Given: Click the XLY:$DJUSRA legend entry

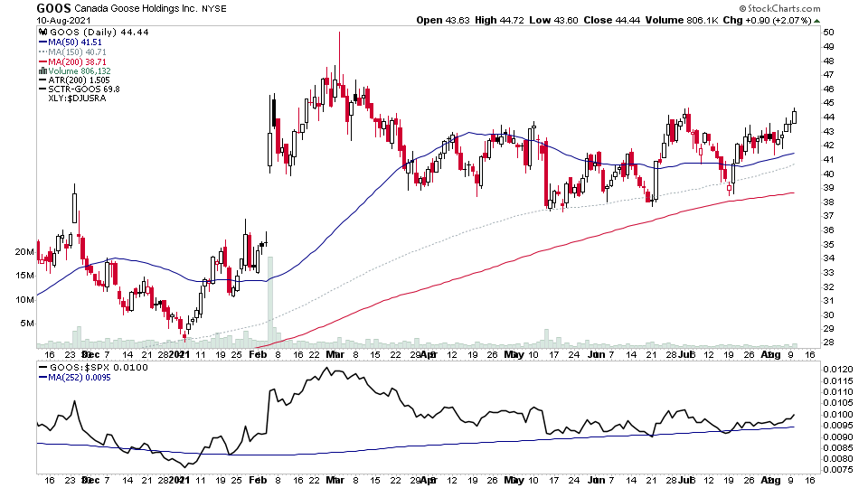Looking at the screenshot, I should [77, 99].
